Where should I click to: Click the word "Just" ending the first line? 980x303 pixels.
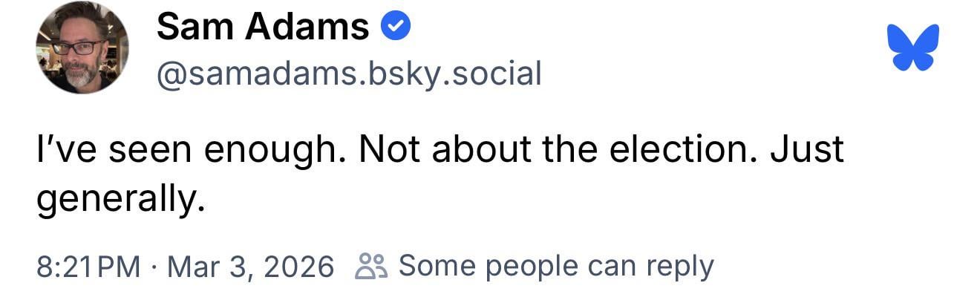pyautogui.click(x=807, y=149)
